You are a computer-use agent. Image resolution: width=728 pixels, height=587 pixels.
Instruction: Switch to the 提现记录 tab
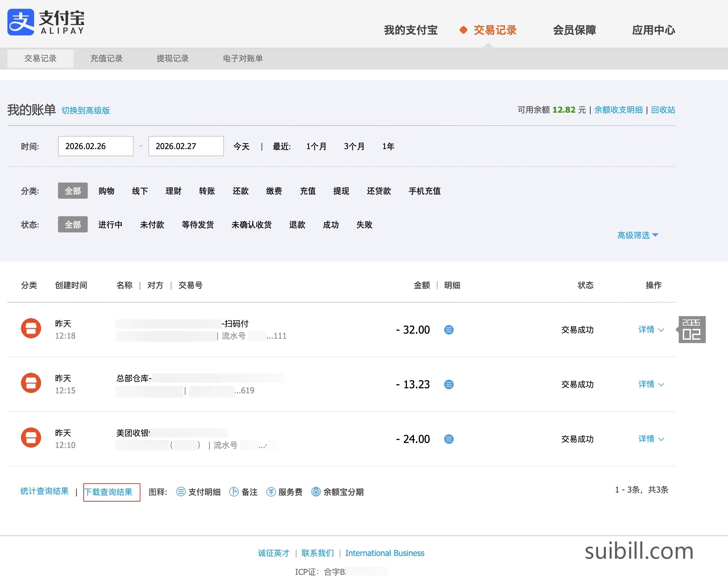[x=172, y=58]
